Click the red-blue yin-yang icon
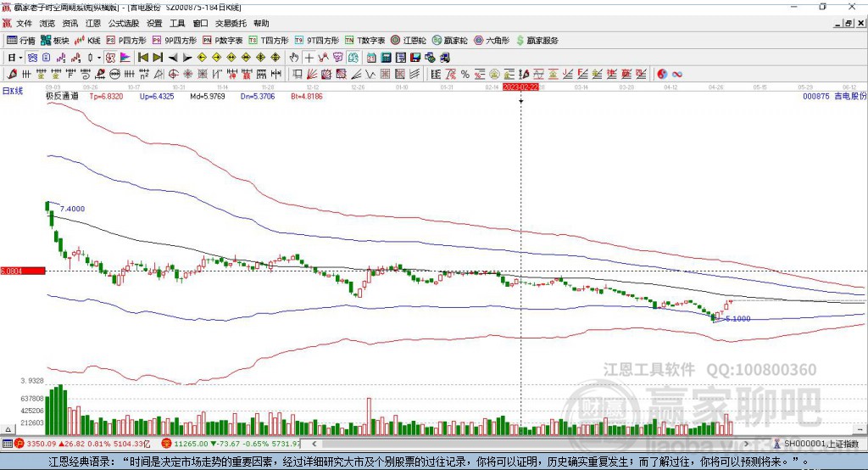Screen dimensions: 868x470 point(662,75)
